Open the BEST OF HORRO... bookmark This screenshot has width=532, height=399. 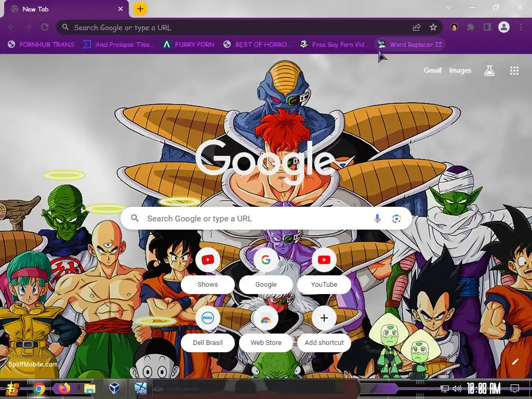tap(257, 45)
